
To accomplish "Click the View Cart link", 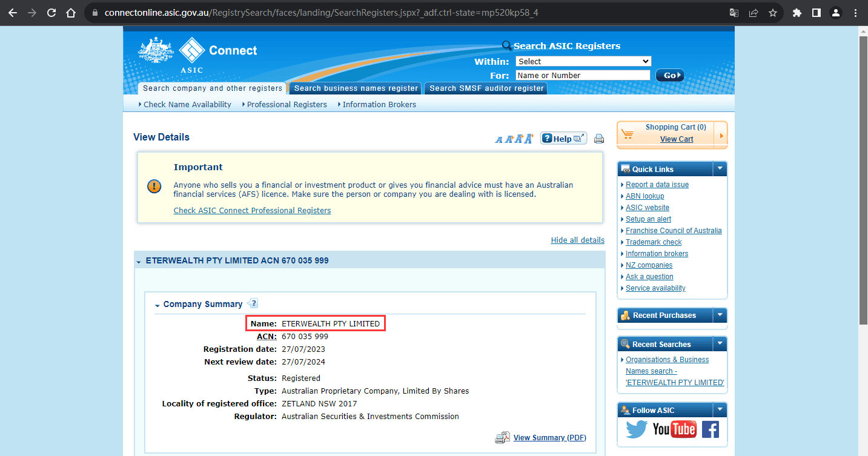I will pos(677,139).
